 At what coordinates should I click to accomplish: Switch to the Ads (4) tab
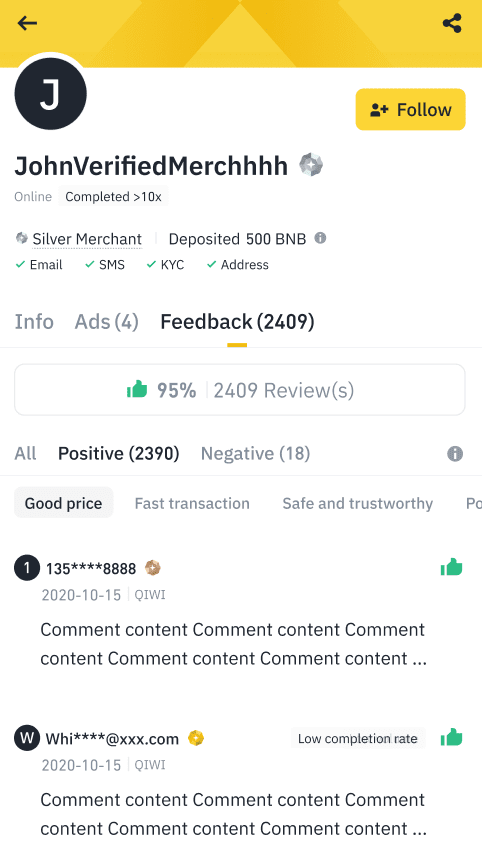click(107, 321)
